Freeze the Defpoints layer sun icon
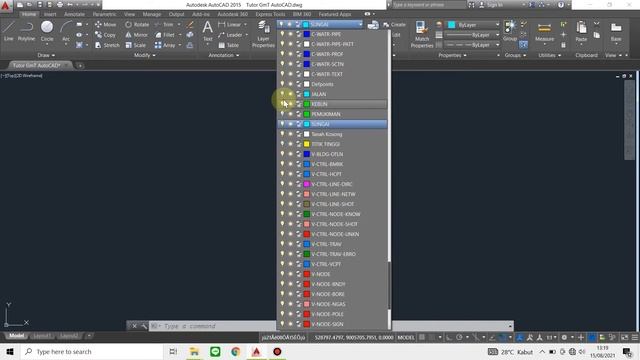 coord(290,84)
